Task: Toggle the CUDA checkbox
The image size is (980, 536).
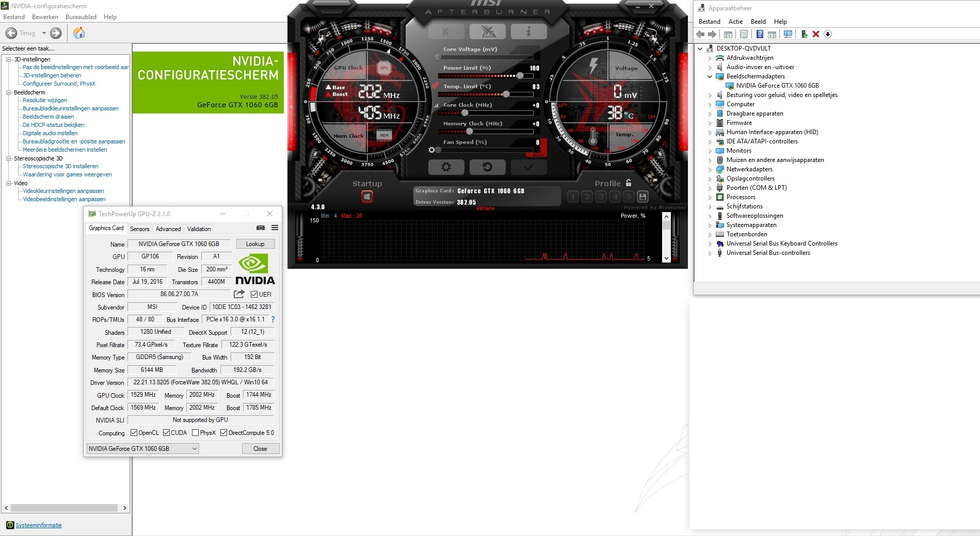Action: click(167, 433)
